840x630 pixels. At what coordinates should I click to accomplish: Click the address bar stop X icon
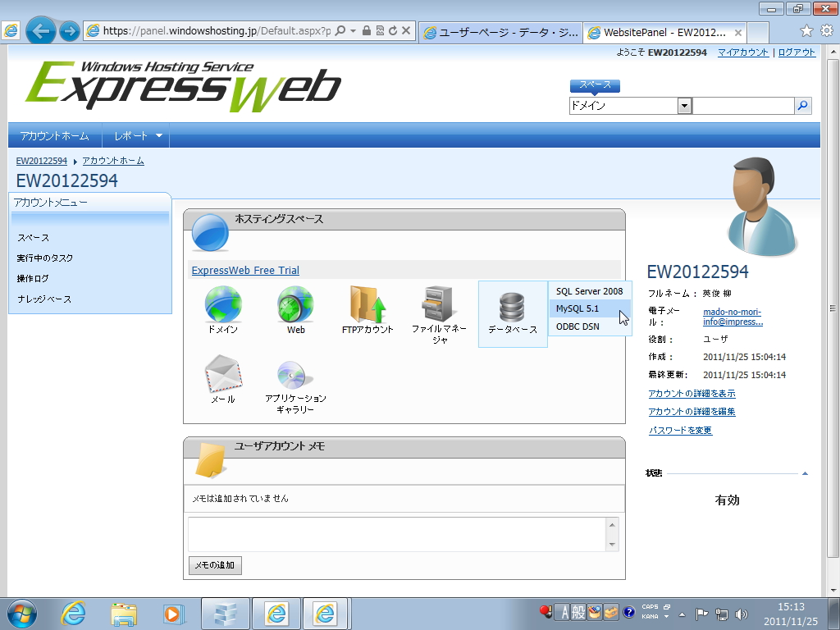pyautogui.click(x=406, y=30)
